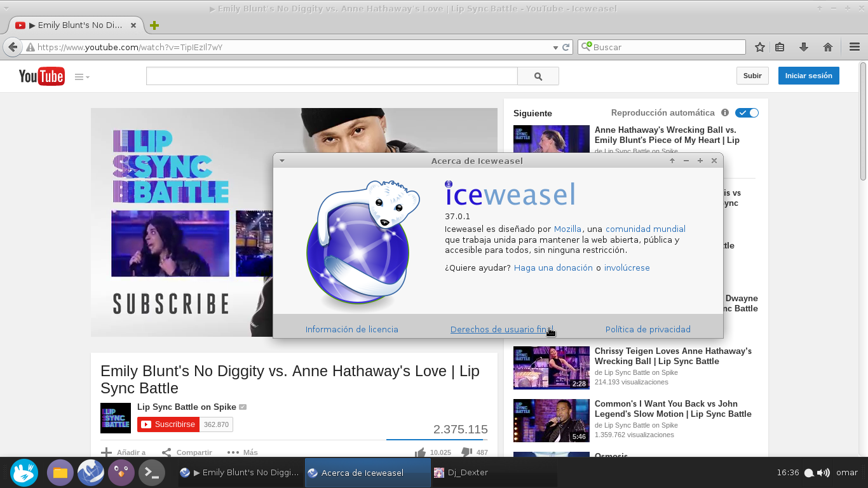Viewport: 868px width, 488px height.
Task: Click in the YouTube search field
Action: pyautogui.click(x=332, y=76)
